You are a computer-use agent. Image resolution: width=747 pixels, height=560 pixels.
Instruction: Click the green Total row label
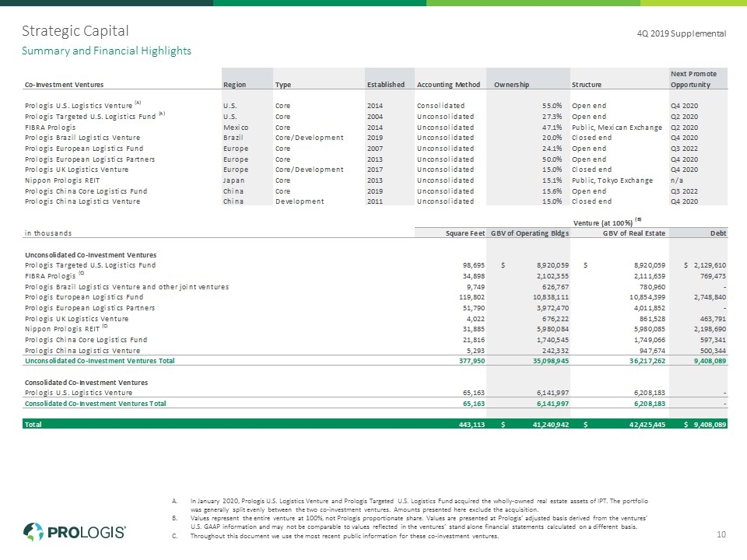coord(33,425)
